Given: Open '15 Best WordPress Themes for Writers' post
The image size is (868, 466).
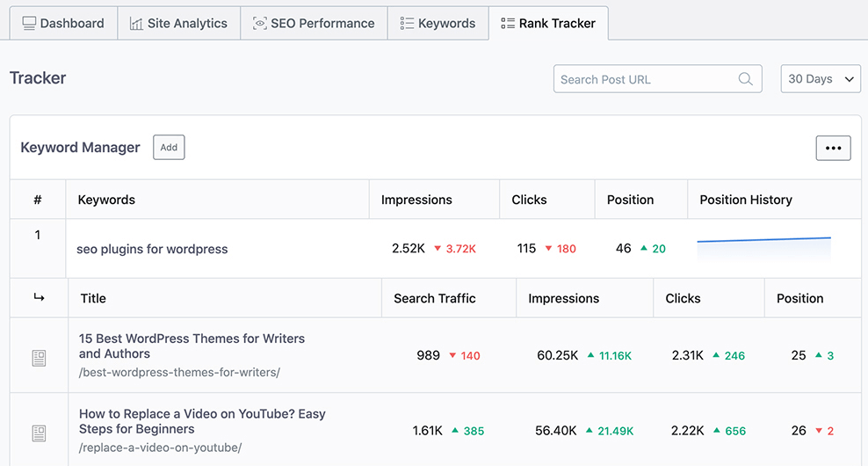Looking at the screenshot, I should tap(192, 346).
